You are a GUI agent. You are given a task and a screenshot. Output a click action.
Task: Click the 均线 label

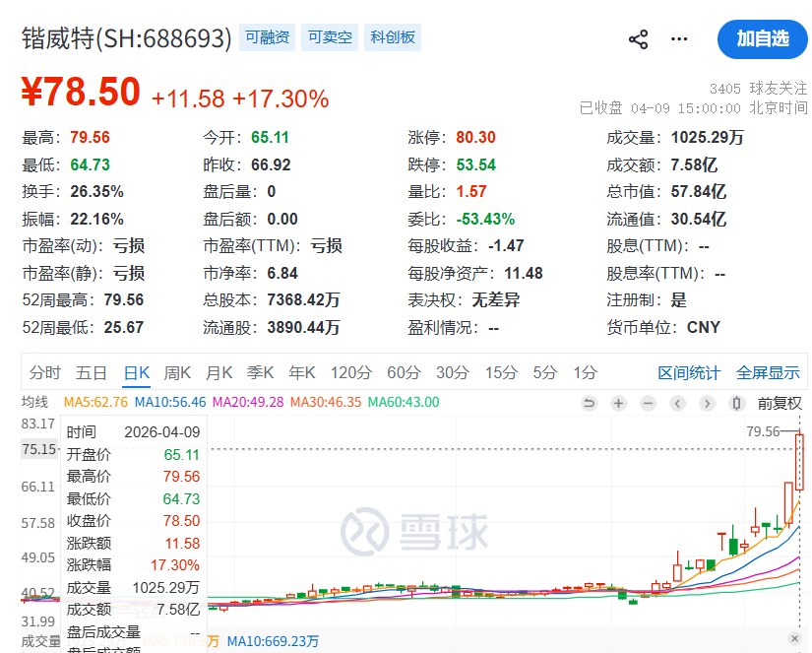click(x=34, y=402)
